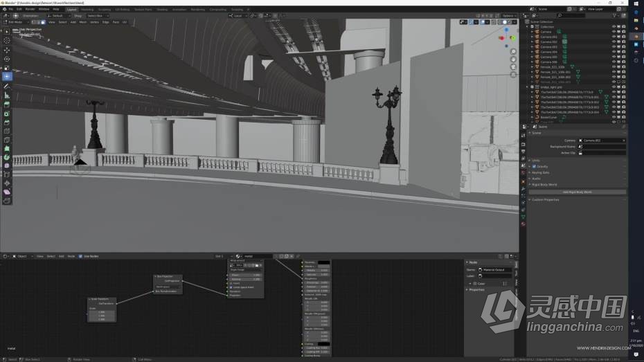Screen dimensions: 644x362
Task: Click the viewport zoom gizmo button
Action: tap(513, 52)
